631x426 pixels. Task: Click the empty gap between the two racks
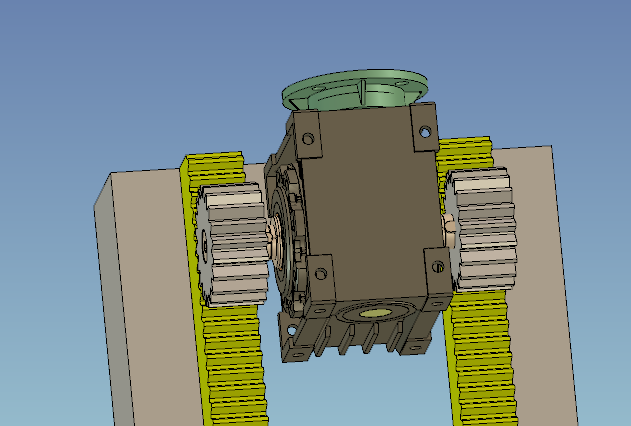coord(350,395)
